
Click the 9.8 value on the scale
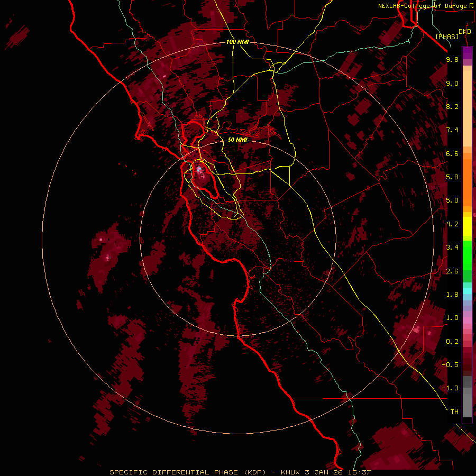(x=452, y=59)
